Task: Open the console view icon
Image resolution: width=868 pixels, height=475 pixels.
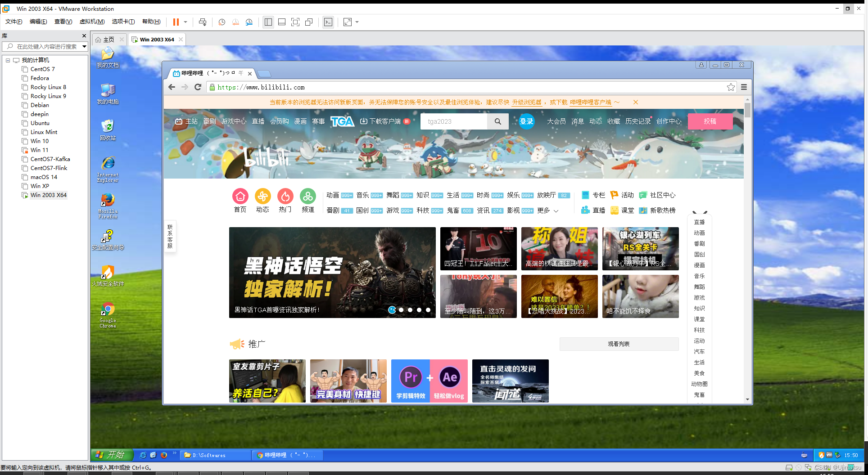Action: pyautogui.click(x=328, y=22)
